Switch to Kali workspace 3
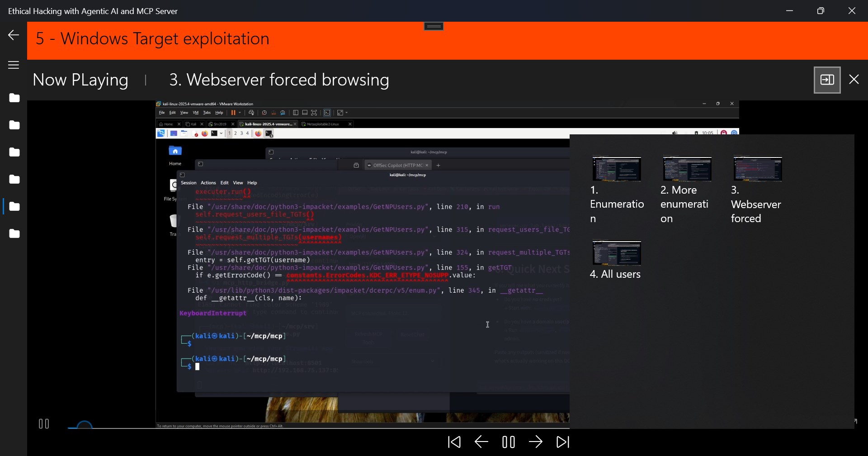 click(x=241, y=133)
